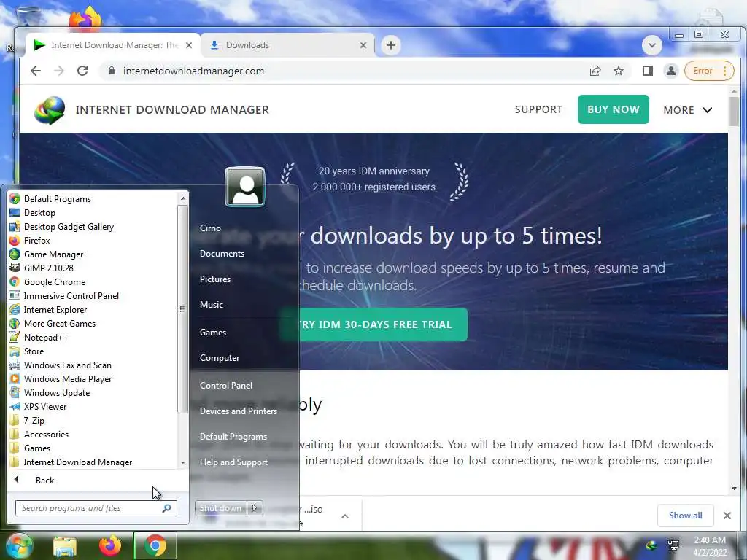Close the downloads bar
Viewport: 747px width, 560px height.
point(727,516)
